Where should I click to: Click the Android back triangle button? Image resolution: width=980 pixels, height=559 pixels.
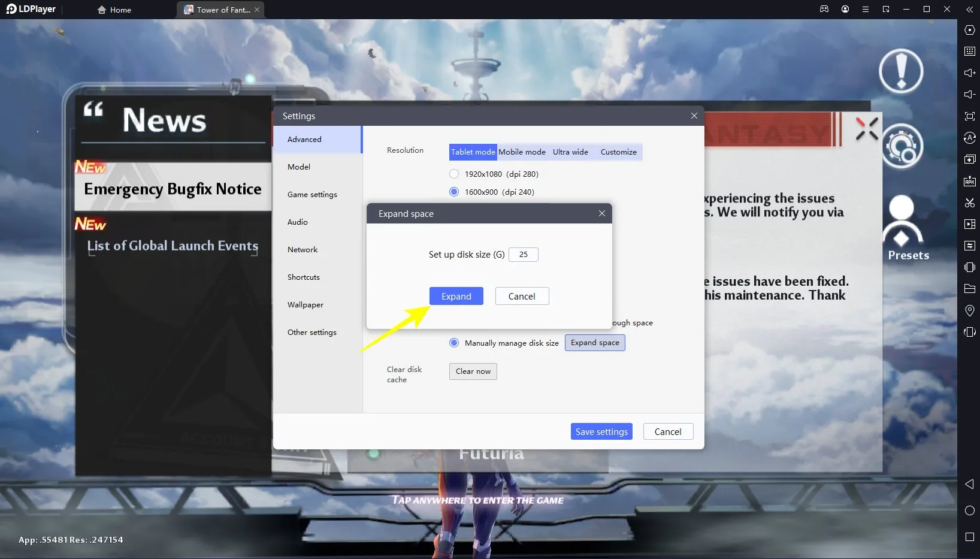(x=969, y=484)
